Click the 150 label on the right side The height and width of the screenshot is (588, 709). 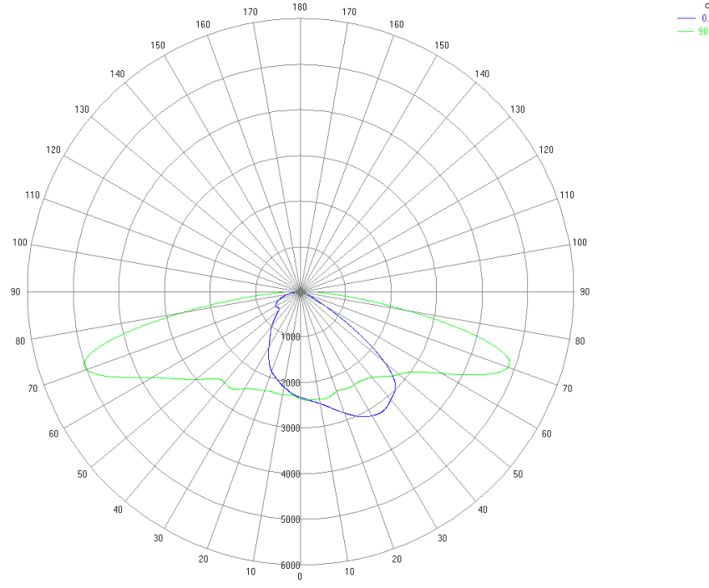click(x=442, y=45)
